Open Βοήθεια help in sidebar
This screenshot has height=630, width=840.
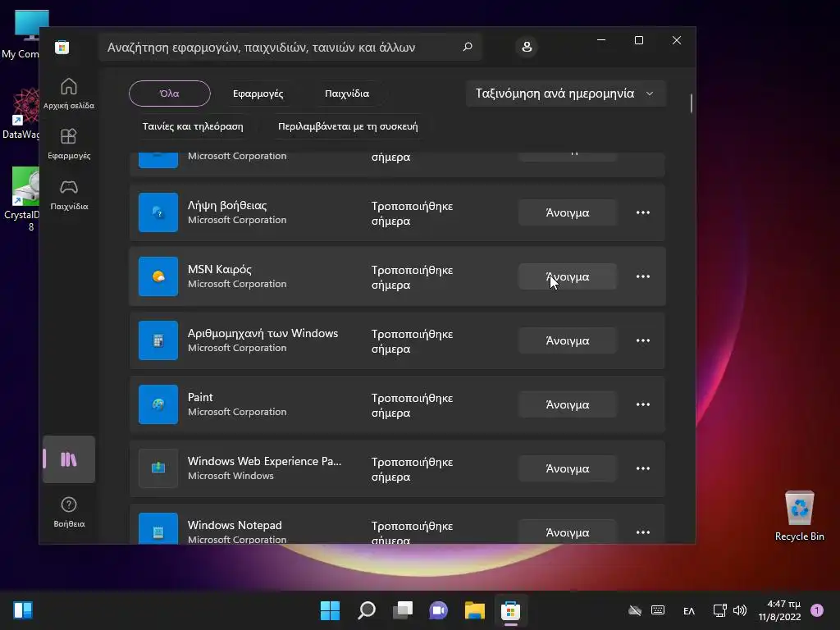pyautogui.click(x=69, y=512)
